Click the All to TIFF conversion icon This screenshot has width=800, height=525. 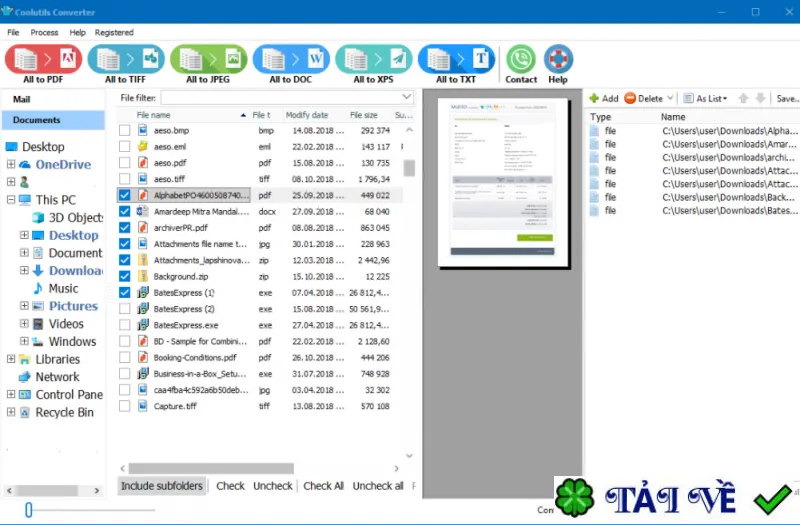tap(126, 59)
